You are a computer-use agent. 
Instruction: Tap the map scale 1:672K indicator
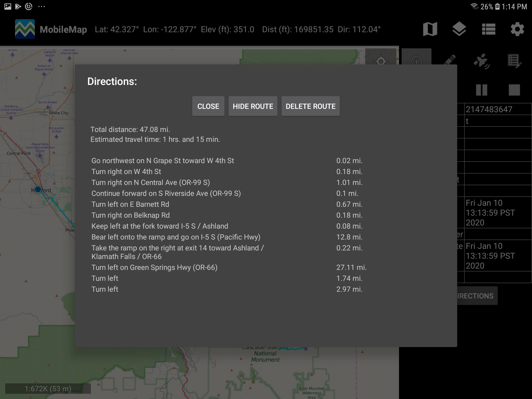[48, 389]
